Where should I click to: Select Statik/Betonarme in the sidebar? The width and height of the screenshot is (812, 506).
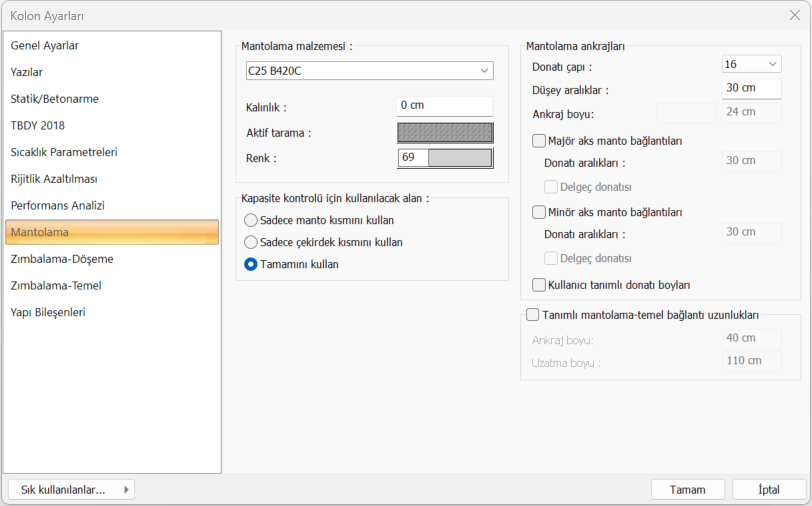point(54,99)
